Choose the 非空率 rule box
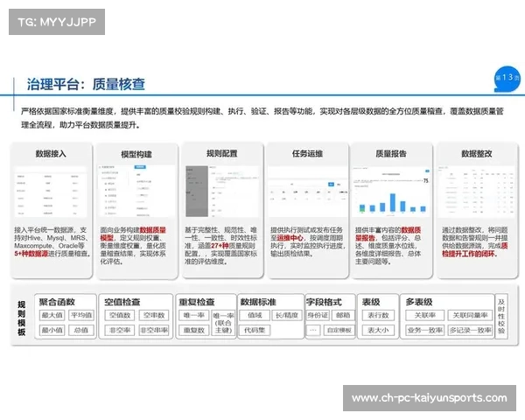Viewport: 525px width, 420px height. (120, 330)
